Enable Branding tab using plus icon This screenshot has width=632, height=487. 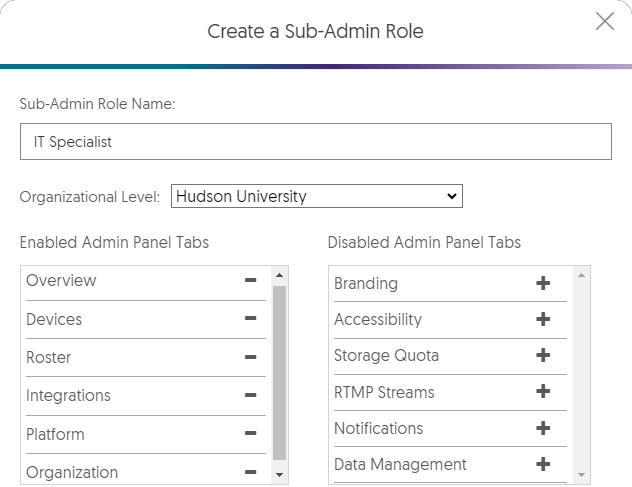pyautogui.click(x=543, y=284)
